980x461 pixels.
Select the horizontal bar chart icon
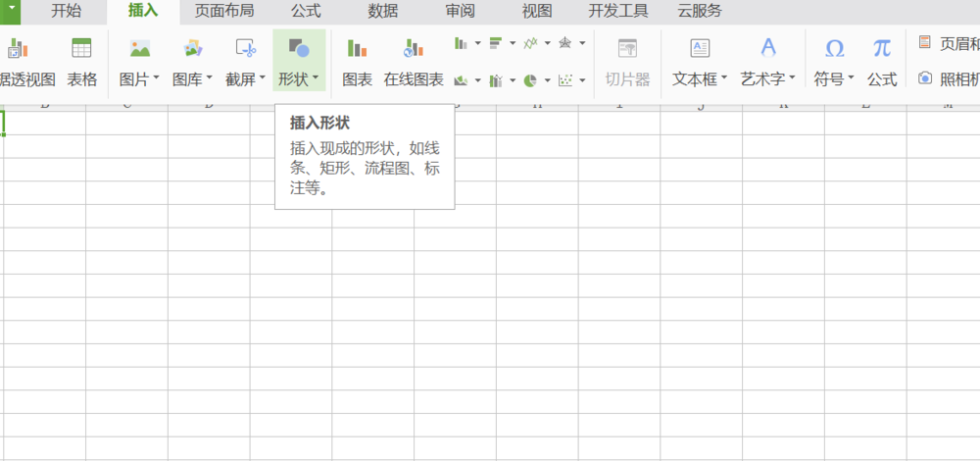tap(496, 43)
